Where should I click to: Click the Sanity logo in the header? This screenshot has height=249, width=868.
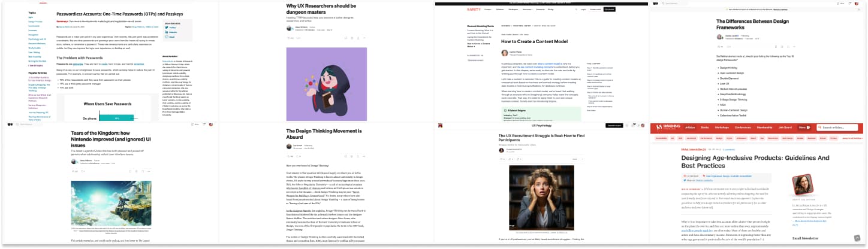[x=474, y=10]
